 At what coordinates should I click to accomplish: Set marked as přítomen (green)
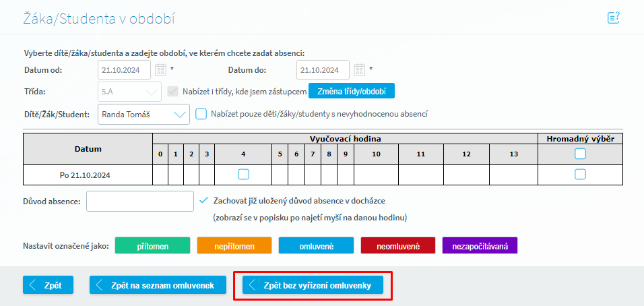pyautogui.click(x=153, y=246)
